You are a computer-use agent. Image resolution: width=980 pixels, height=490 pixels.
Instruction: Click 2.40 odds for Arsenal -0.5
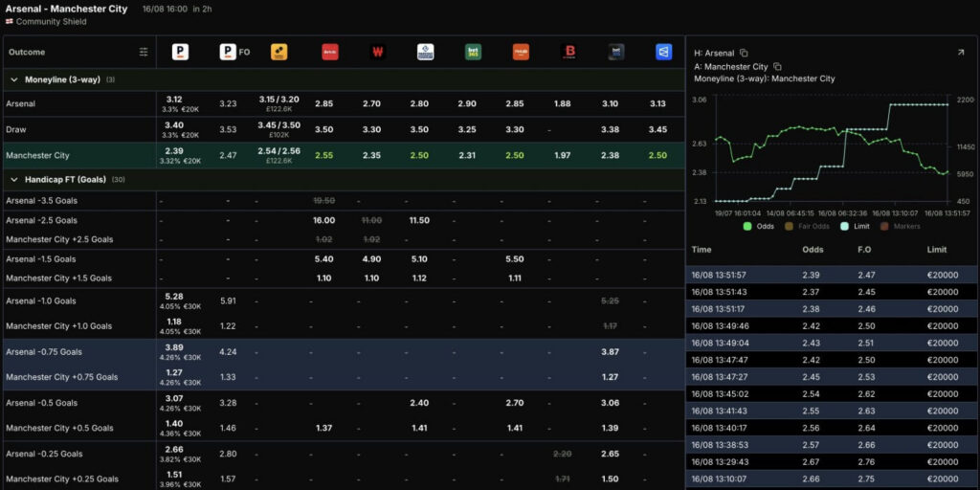tap(419, 403)
